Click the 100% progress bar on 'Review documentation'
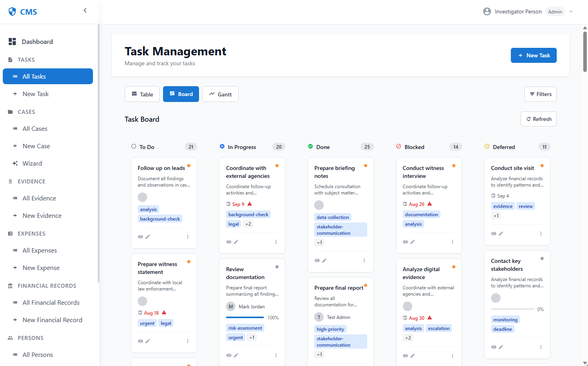588x366 pixels. [x=245, y=317]
